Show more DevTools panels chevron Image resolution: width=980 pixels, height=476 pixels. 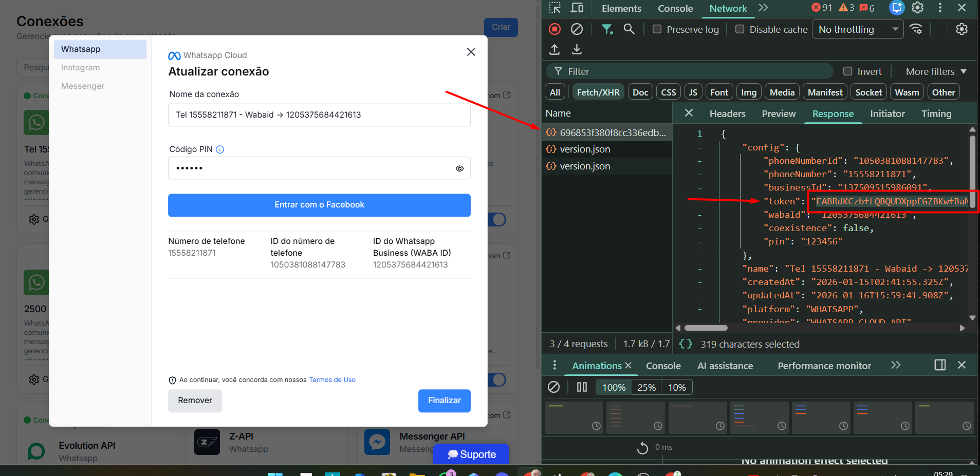pyautogui.click(x=763, y=8)
